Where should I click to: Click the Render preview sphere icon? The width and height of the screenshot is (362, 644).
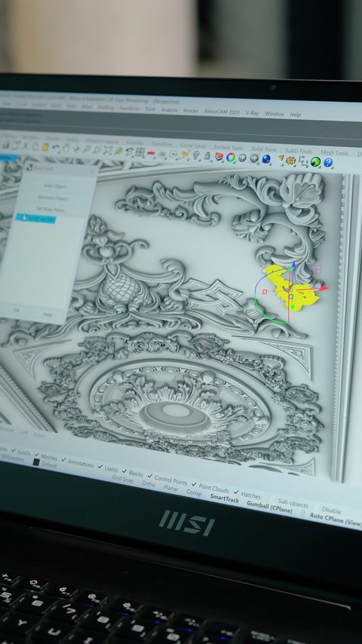click(253, 158)
